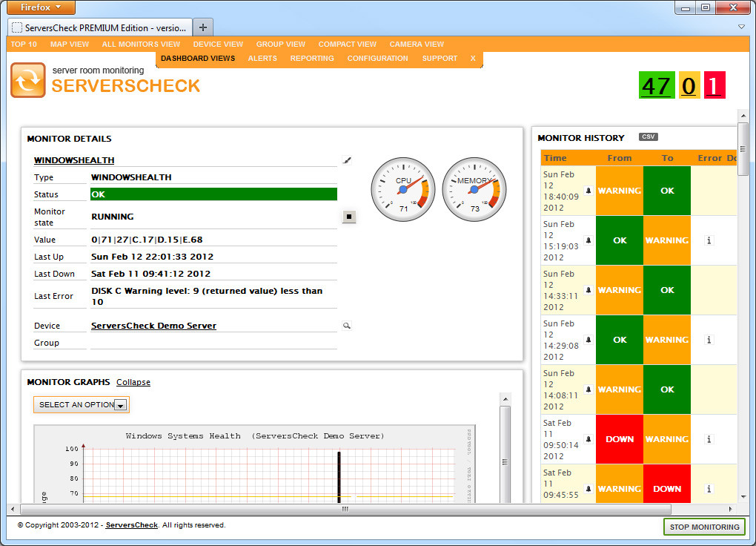Click the page vertical scrollbar down arrow
756x546 pixels.
[743, 496]
